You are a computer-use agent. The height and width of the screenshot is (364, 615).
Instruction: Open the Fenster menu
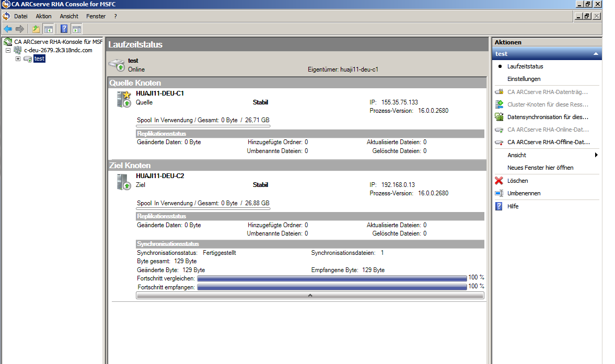click(96, 16)
